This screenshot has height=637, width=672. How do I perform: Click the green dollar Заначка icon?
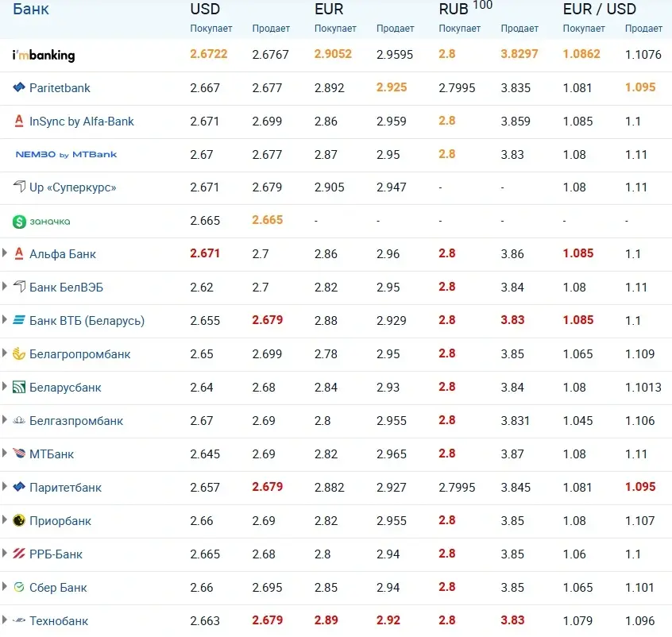point(19,221)
